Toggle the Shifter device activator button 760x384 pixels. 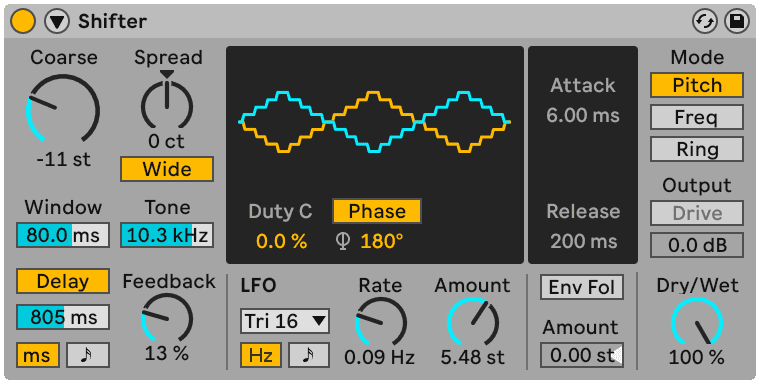pos(23,22)
